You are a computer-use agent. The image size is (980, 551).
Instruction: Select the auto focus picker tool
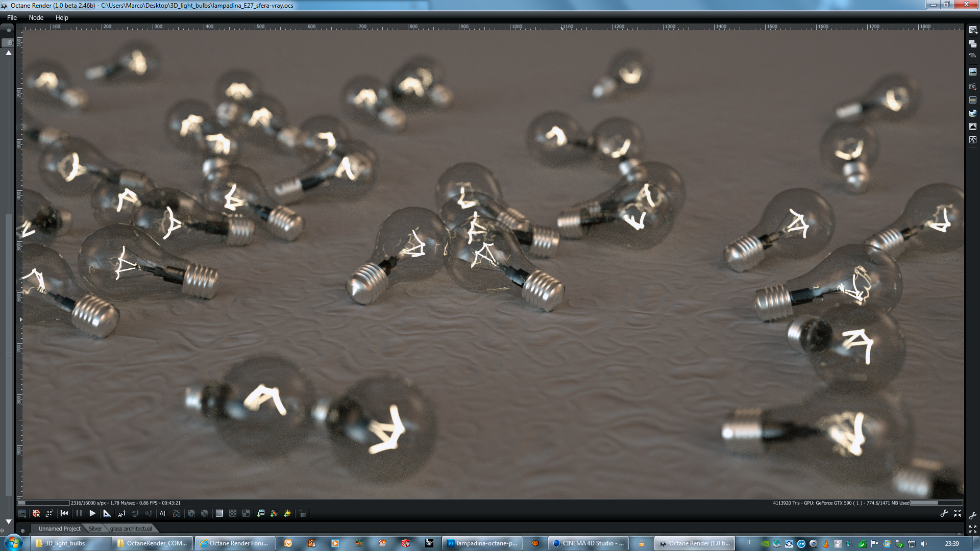(x=121, y=514)
